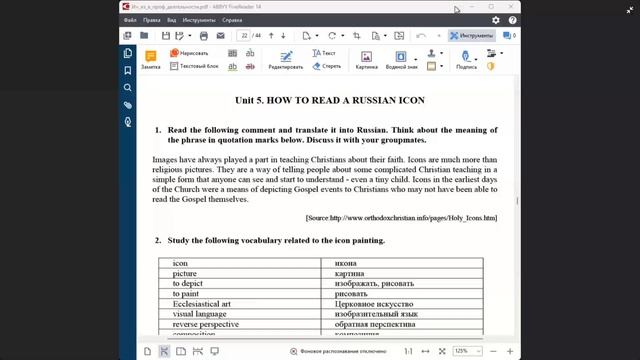
Task: Open the Вид menu
Action: pos(171,20)
